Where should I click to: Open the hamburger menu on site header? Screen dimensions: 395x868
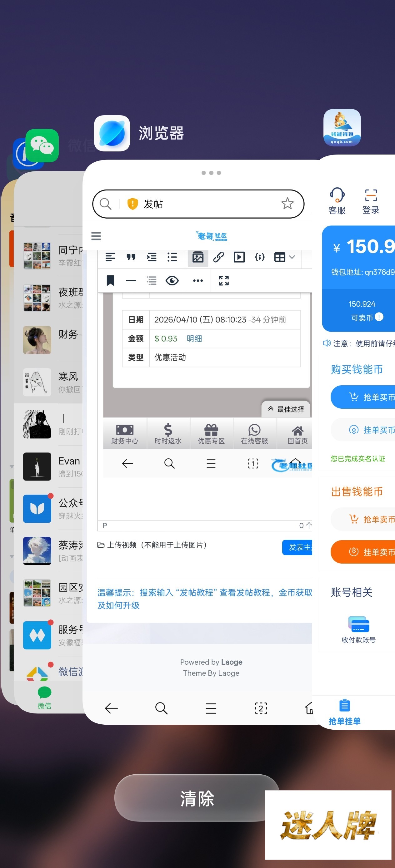[x=96, y=236]
